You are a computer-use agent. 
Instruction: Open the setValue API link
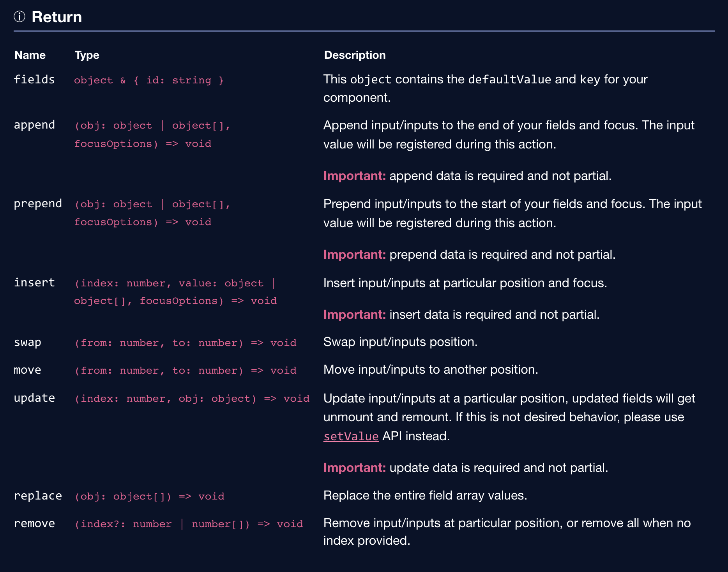[350, 436]
